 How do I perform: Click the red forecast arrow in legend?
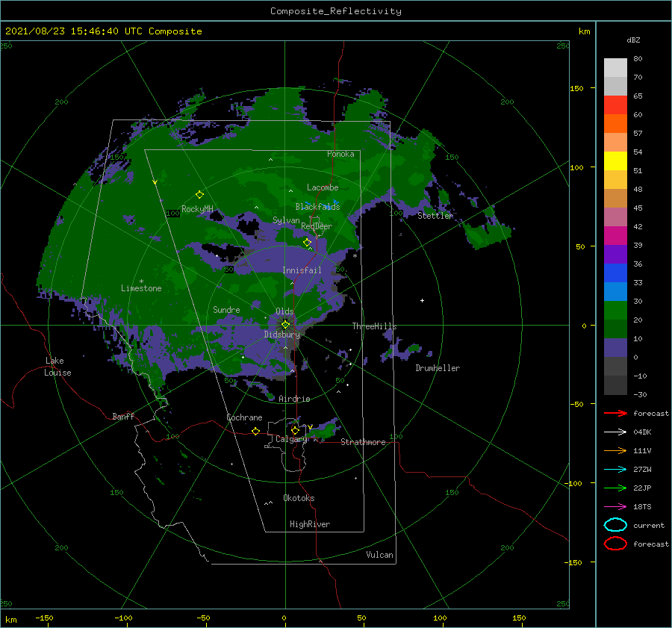[615, 413]
